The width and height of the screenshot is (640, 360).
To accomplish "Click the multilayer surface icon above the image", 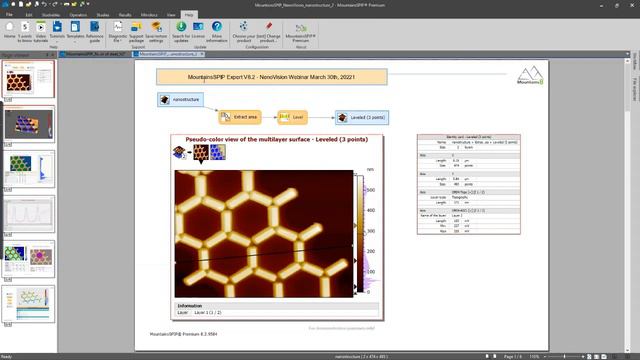I will click(x=179, y=152).
